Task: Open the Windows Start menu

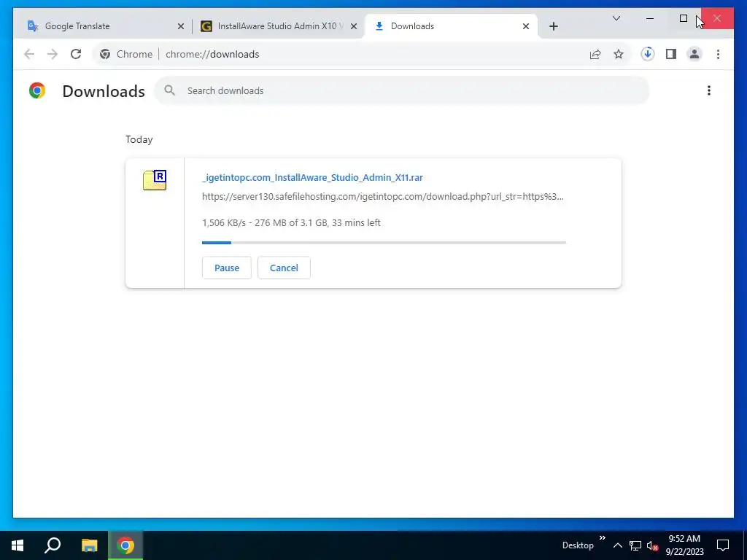Action: [x=18, y=545]
